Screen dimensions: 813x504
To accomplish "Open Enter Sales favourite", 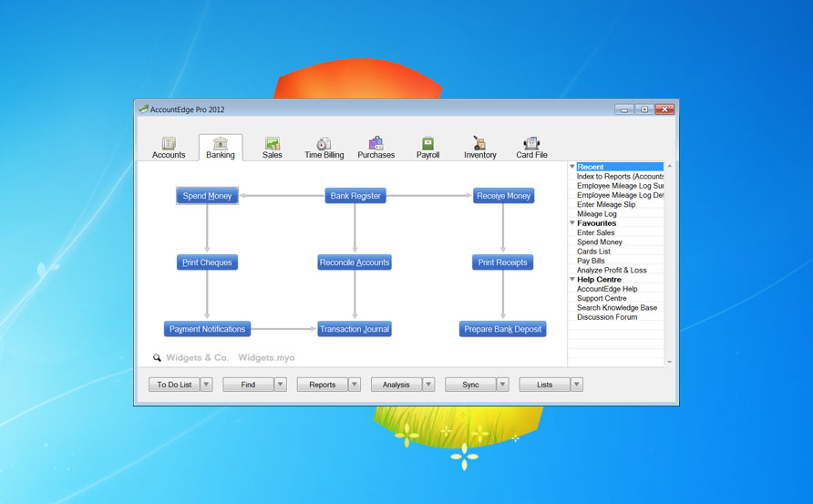I will [x=596, y=232].
